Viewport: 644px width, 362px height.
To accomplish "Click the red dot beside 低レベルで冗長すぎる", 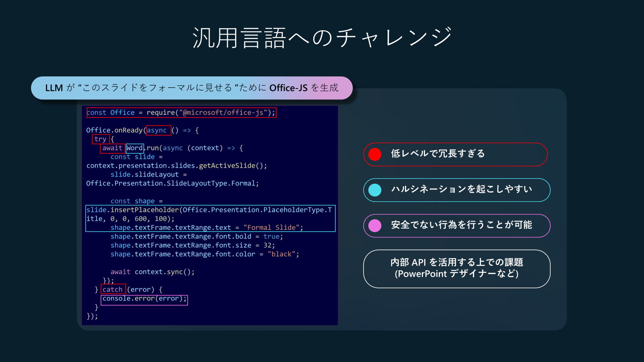I will [375, 154].
